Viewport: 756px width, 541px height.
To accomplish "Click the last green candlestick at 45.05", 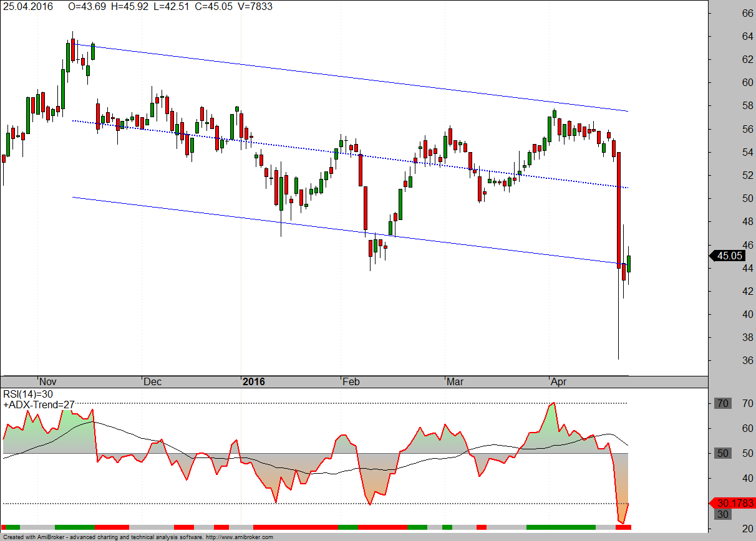I will 629,264.
